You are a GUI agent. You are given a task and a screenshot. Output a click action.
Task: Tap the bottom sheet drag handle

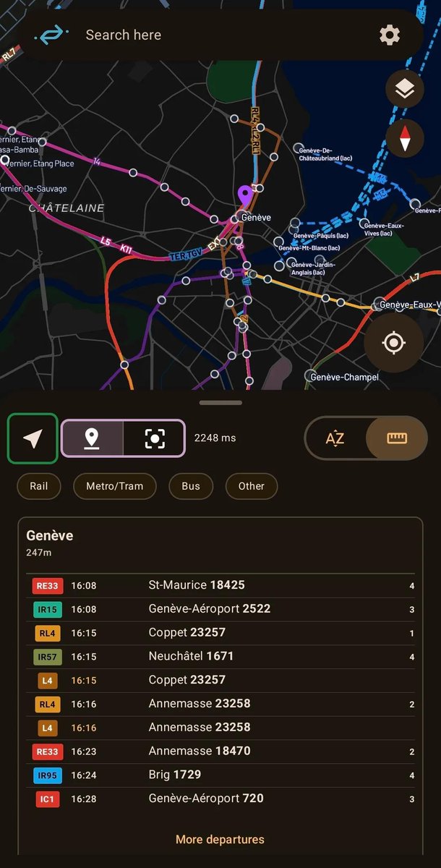(220, 402)
